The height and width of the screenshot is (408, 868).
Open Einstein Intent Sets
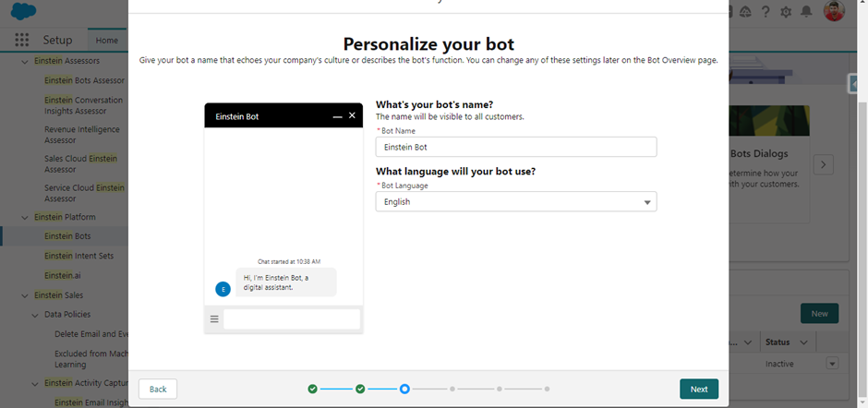point(79,256)
